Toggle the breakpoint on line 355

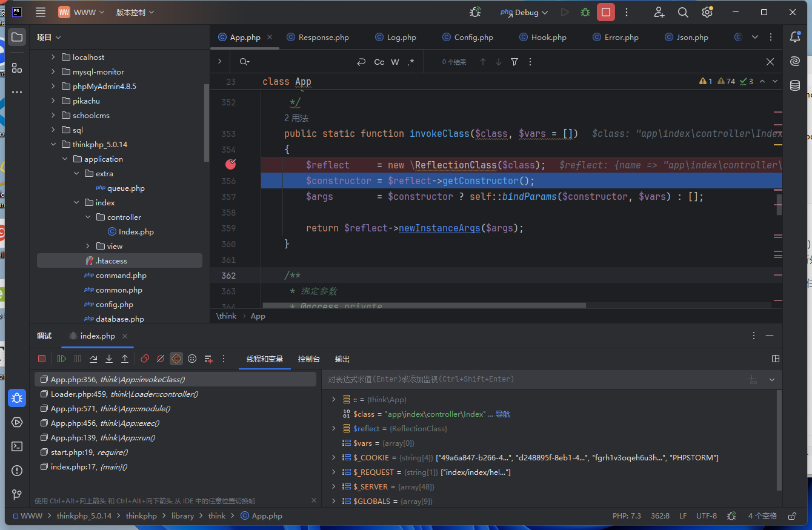click(x=230, y=164)
